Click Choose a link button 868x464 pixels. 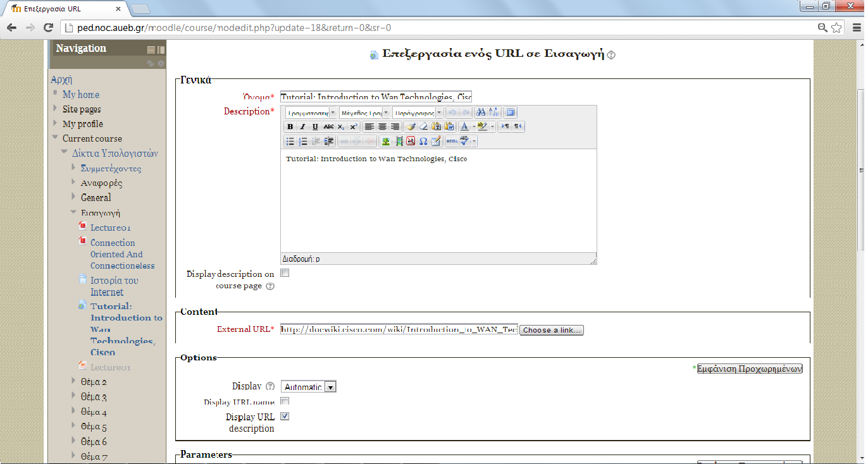click(x=552, y=330)
